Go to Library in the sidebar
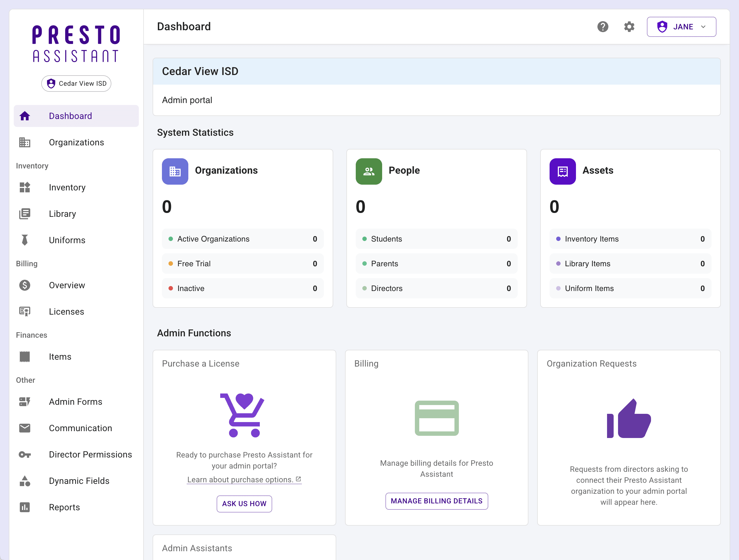This screenshot has height=560, width=739. coord(62,214)
